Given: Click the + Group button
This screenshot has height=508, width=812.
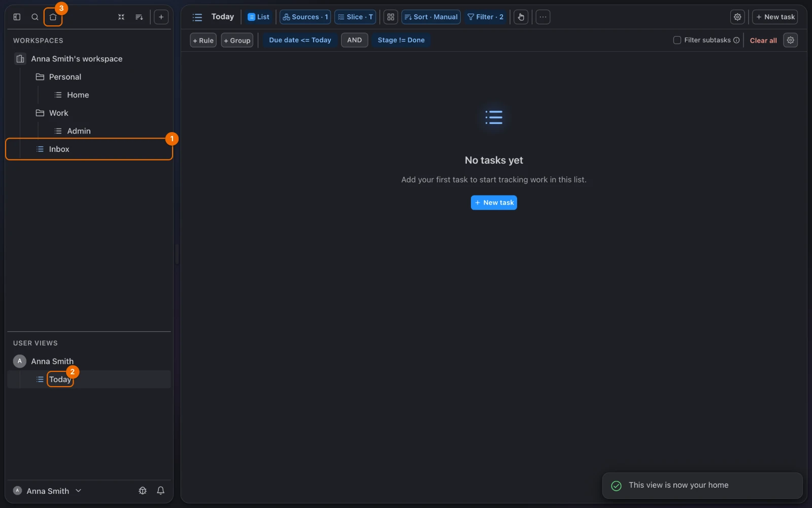Looking at the screenshot, I should coord(237,40).
